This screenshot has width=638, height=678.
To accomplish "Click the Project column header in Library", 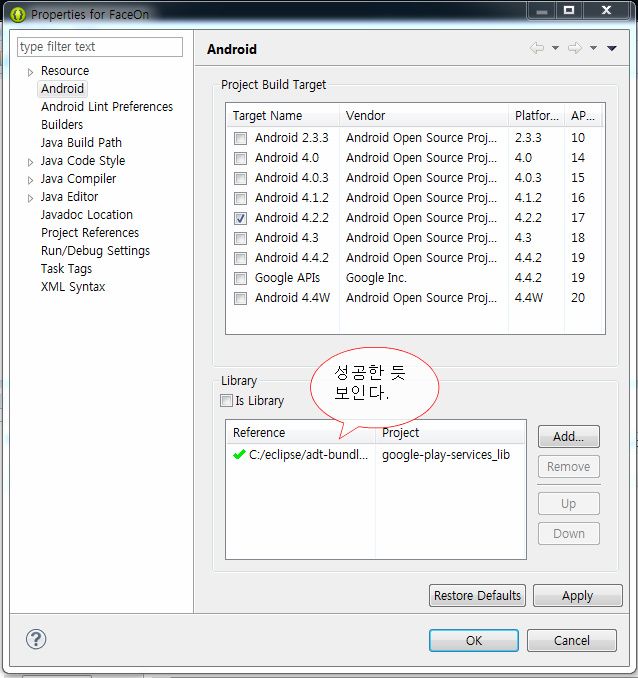I will (x=450, y=432).
